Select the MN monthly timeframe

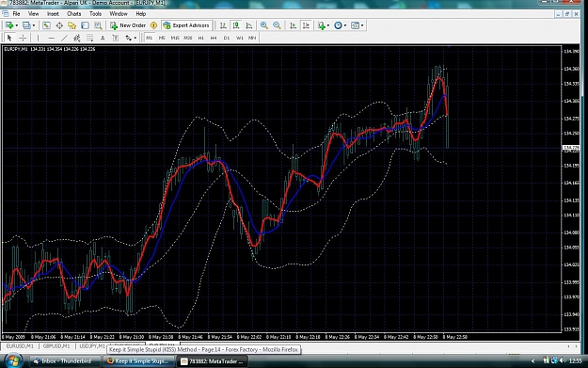click(252, 38)
